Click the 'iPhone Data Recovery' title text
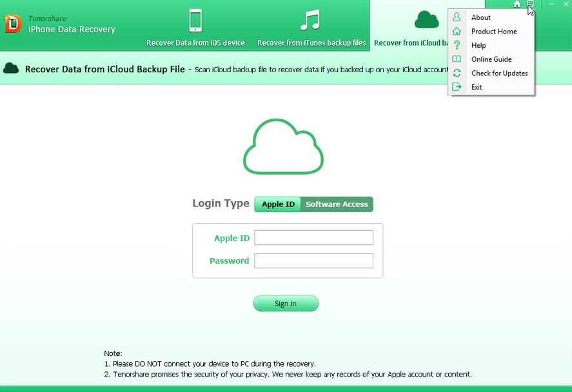The image size is (572, 392). (x=72, y=29)
